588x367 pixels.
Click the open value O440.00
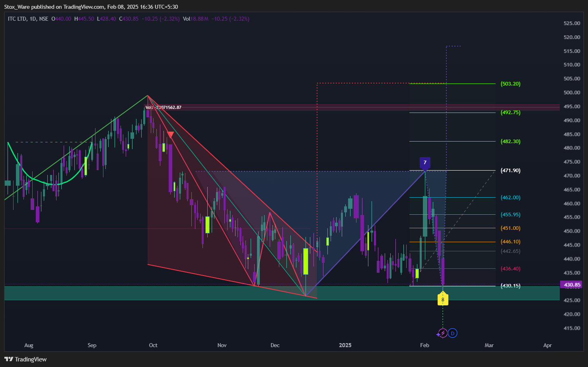[x=61, y=19]
